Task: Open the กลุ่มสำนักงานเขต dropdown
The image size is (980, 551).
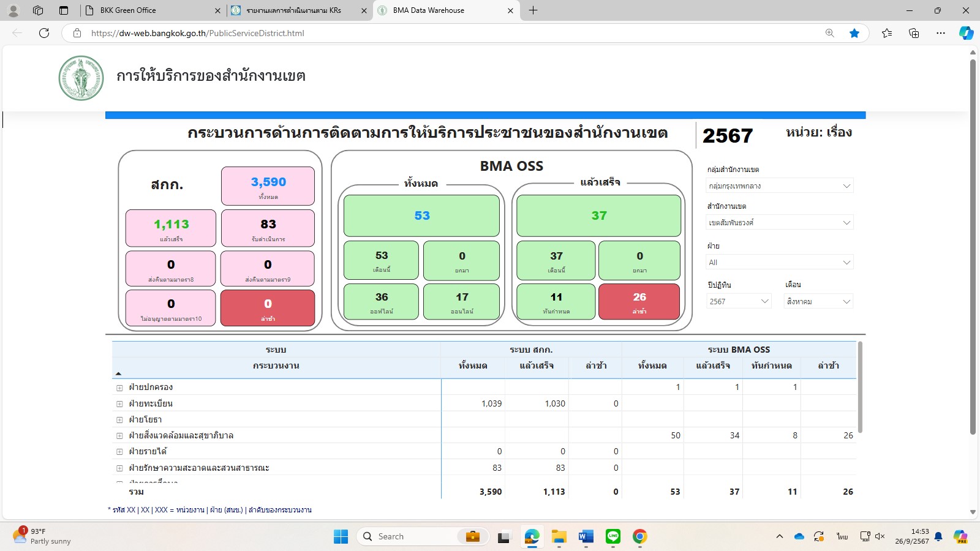Action: click(779, 186)
